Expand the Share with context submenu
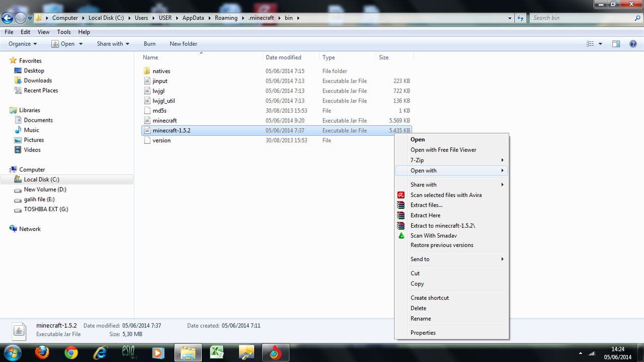644x362 pixels. pos(502,185)
